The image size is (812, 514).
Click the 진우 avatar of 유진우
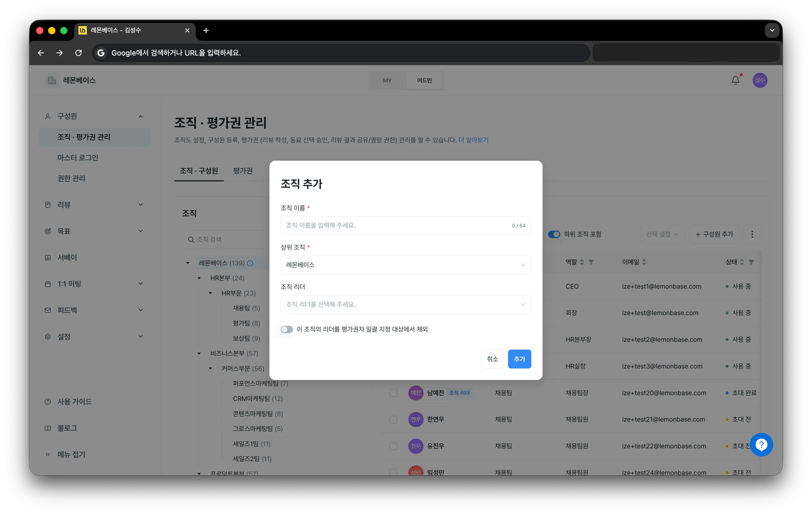[415, 446]
